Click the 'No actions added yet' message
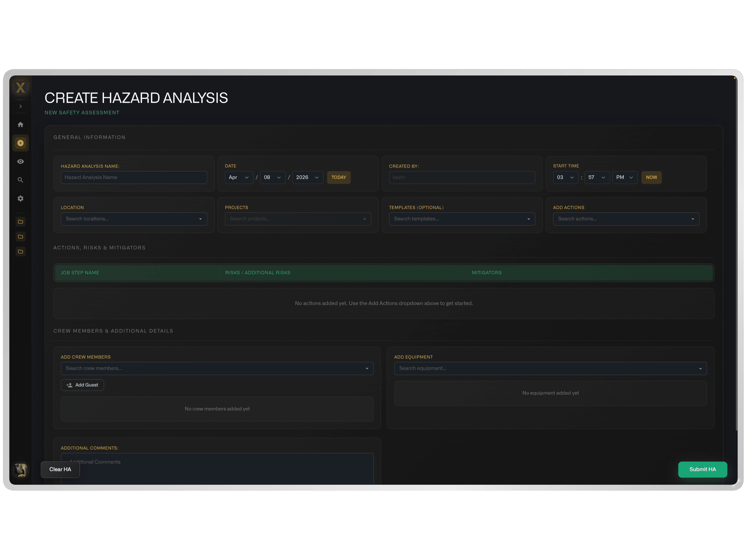 384,304
